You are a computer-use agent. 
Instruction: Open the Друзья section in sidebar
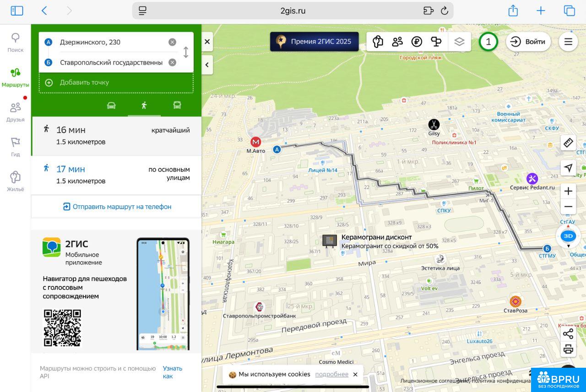[16, 112]
